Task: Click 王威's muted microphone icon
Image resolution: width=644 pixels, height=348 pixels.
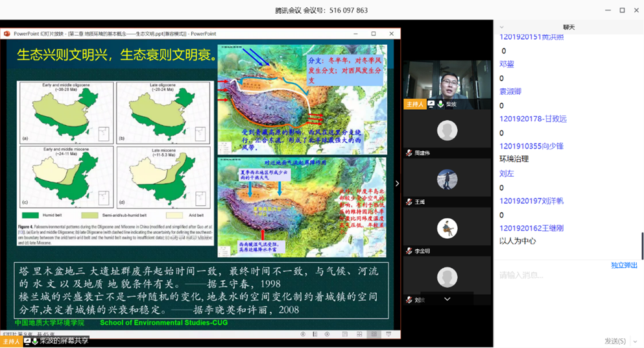Action: (x=409, y=202)
